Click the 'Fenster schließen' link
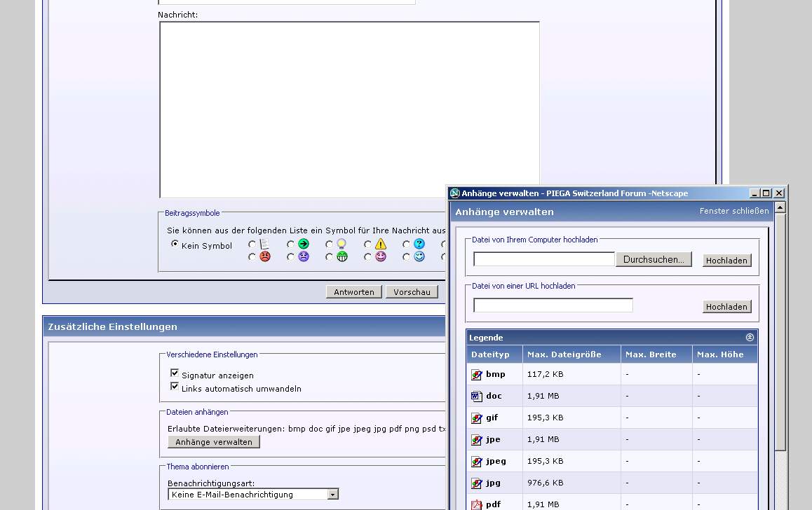Image resolution: width=812 pixels, height=510 pixels. (733, 211)
